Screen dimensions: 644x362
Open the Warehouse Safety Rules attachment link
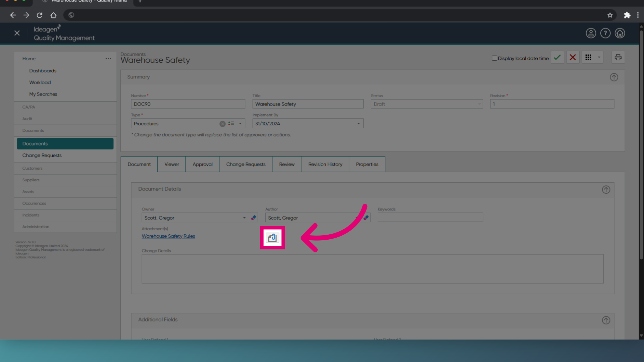coord(168,236)
